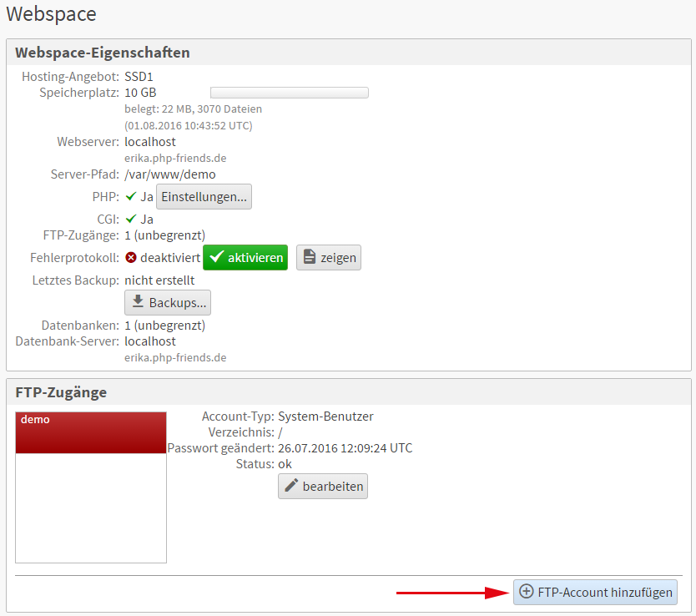This screenshot has width=696, height=616.
Task: Open the PHP Einstellungen dialog
Action: (204, 197)
